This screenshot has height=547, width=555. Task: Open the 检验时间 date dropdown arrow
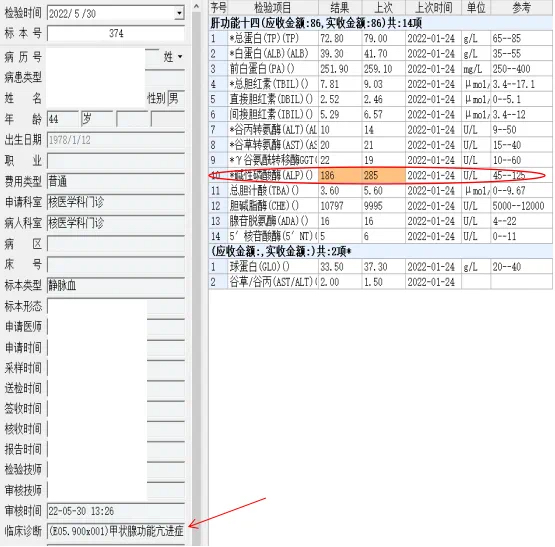(179, 13)
